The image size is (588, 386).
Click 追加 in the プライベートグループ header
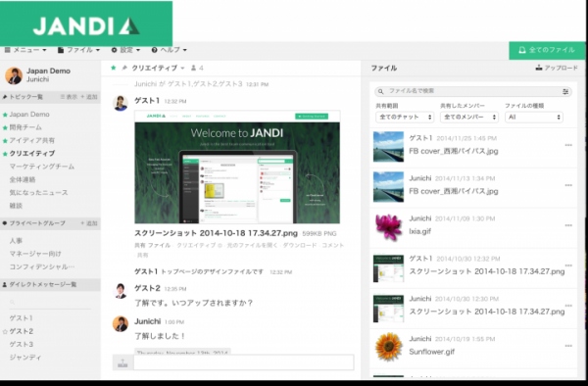click(89, 223)
